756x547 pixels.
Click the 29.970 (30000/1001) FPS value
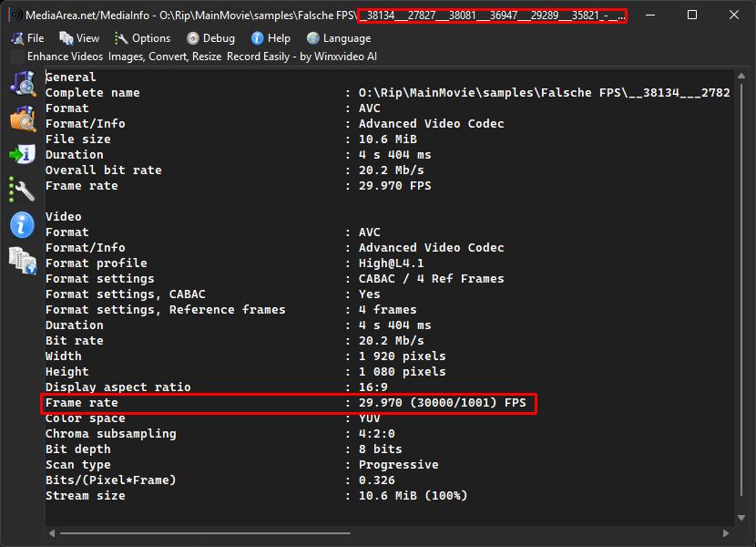tap(442, 403)
